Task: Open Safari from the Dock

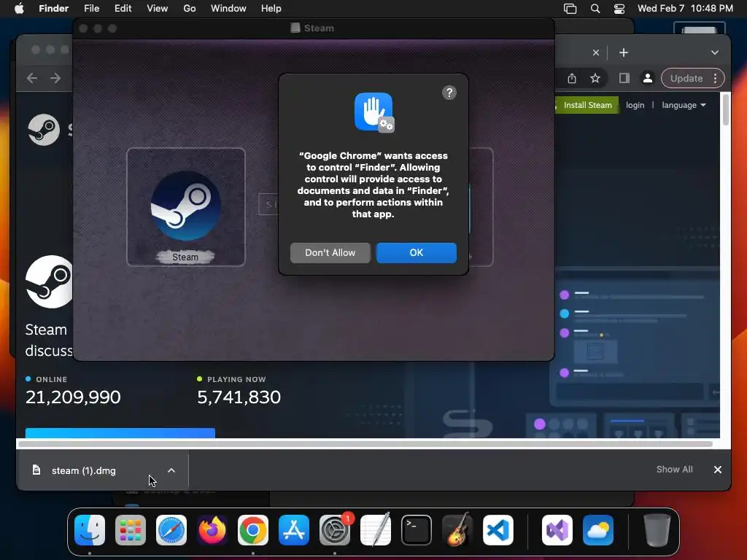Action: (x=171, y=530)
